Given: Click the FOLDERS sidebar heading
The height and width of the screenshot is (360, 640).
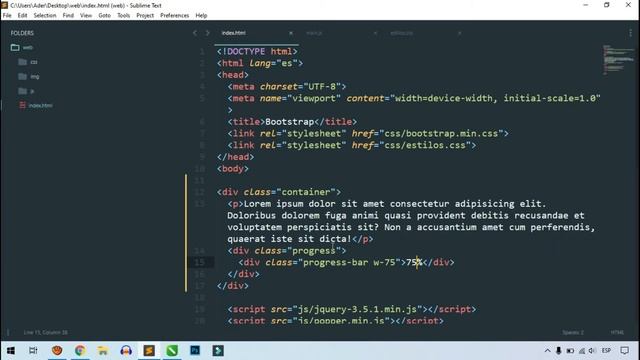Looking at the screenshot, I should 22,33.
